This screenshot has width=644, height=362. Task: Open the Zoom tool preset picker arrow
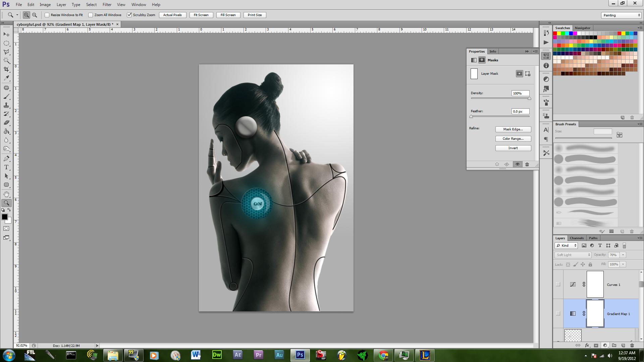tap(17, 15)
